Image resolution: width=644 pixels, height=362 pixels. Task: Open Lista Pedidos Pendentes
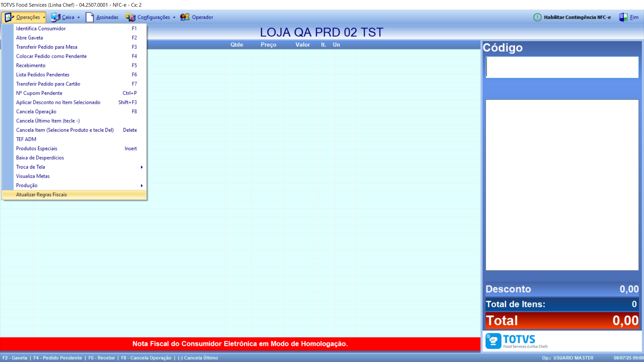coord(43,74)
